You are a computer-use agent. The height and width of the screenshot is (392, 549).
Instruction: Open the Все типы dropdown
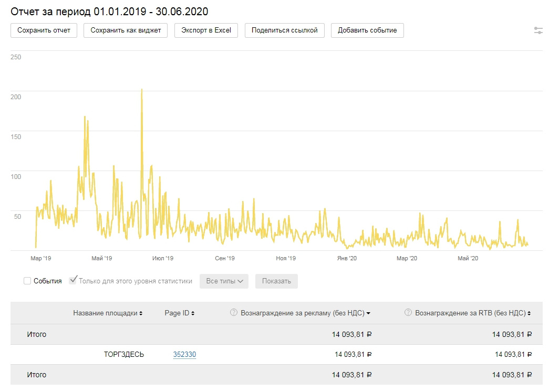(x=224, y=281)
